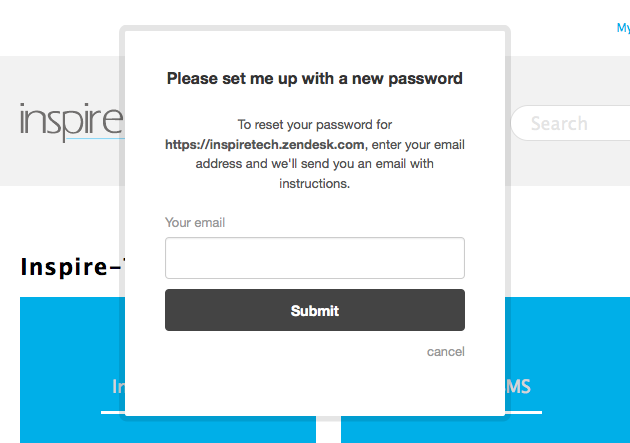Click the inspire logo in the header
Screen dimensions: 630x443
pos(70,122)
